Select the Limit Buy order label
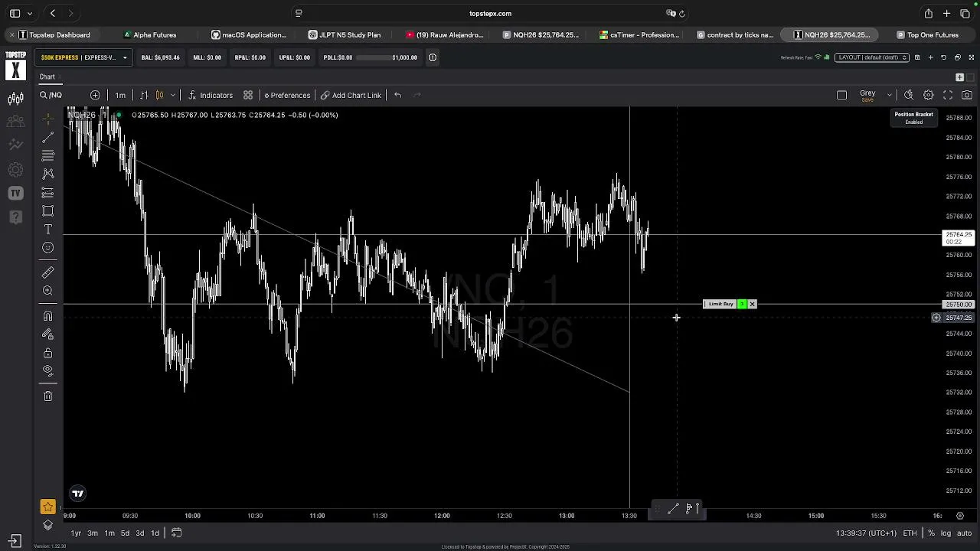This screenshot has height=551, width=980. point(720,304)
